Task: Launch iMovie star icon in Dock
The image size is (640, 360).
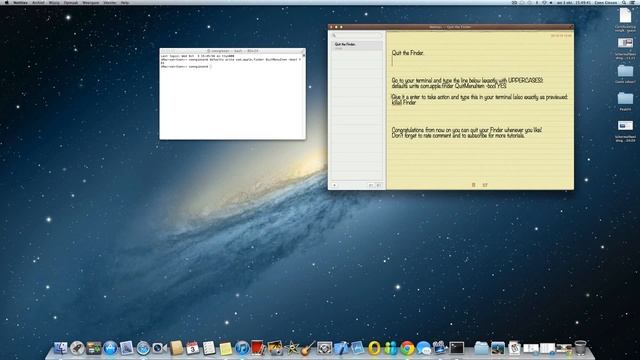Action: (292, 348)
